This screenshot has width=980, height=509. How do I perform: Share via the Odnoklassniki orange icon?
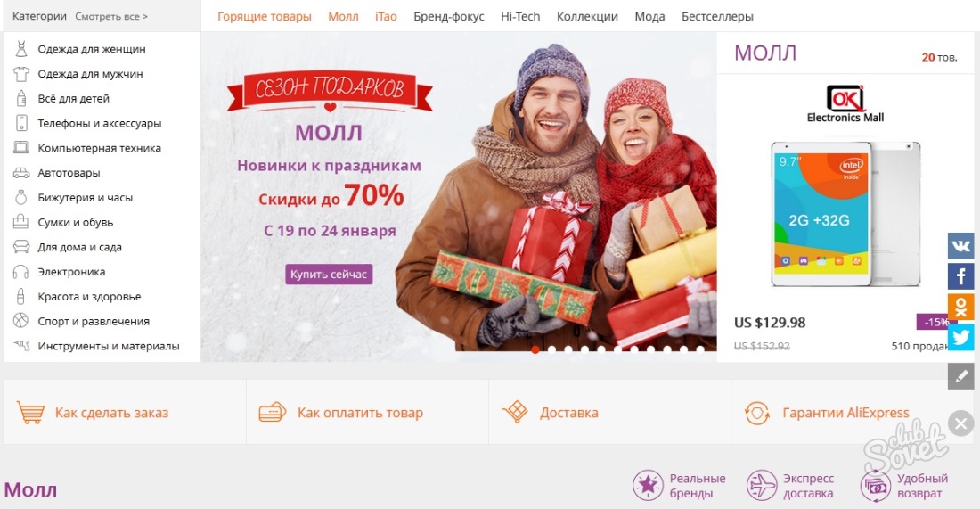[960, 307]
